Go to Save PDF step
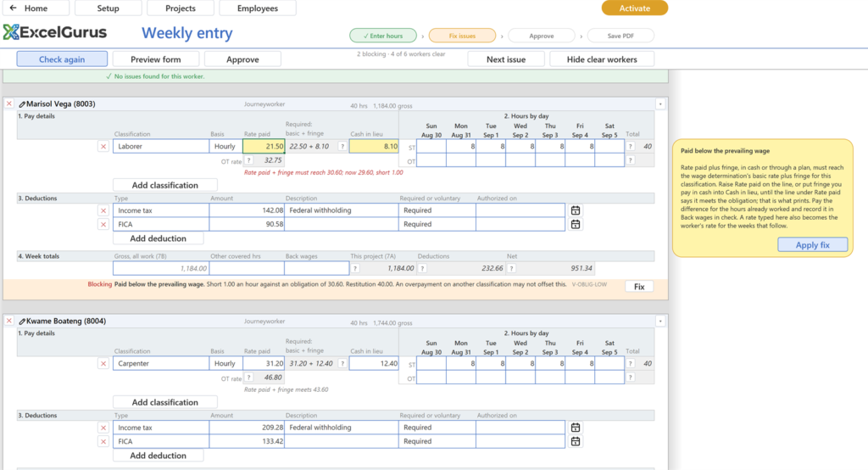The width and height of the screenshot is (868, 470). pos(620,36)
